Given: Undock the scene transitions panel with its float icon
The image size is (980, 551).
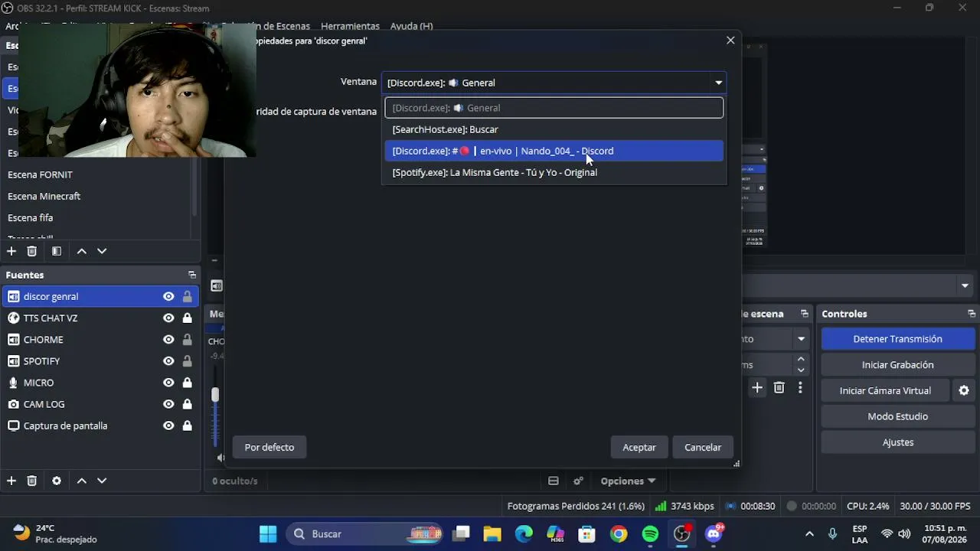Looking at the screenshot, I should point(805,314).
